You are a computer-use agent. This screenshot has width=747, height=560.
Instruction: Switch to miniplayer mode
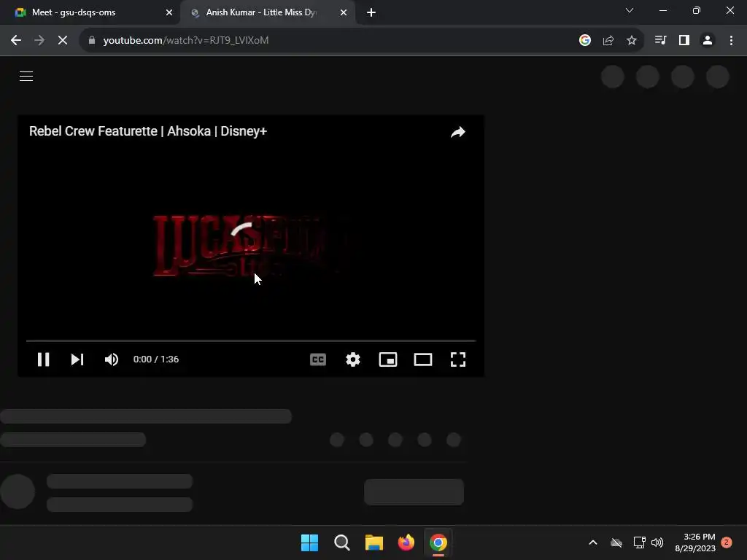pos(388,359)
